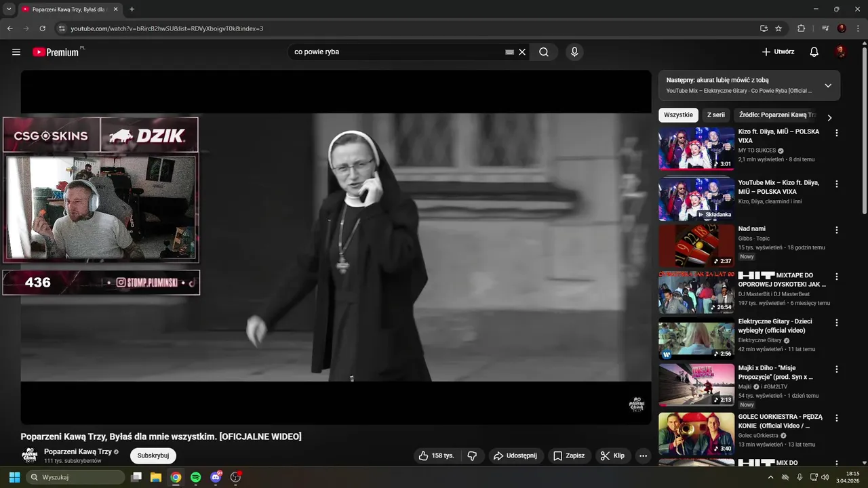This screenshot has width=868, height=488.
Task: Click the Poparzeni Kawą channel watermark in player
Action: tap(636, 405)
